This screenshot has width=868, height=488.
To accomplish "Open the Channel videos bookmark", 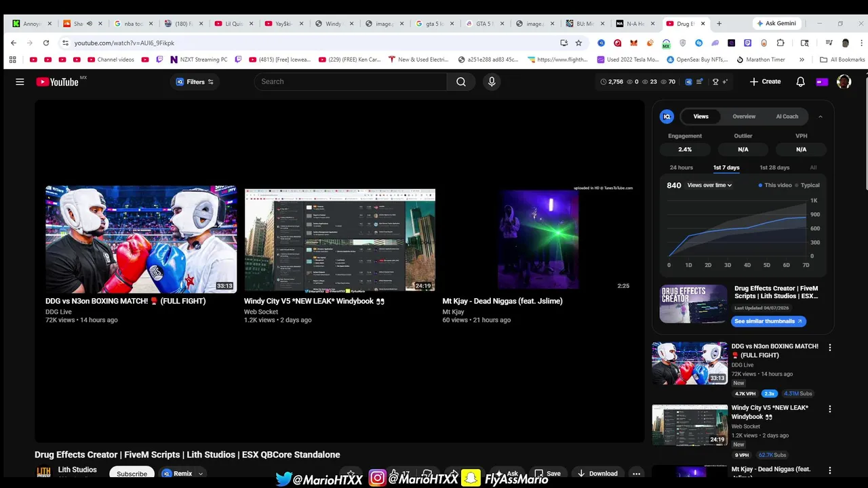I will tap(111, 60).
